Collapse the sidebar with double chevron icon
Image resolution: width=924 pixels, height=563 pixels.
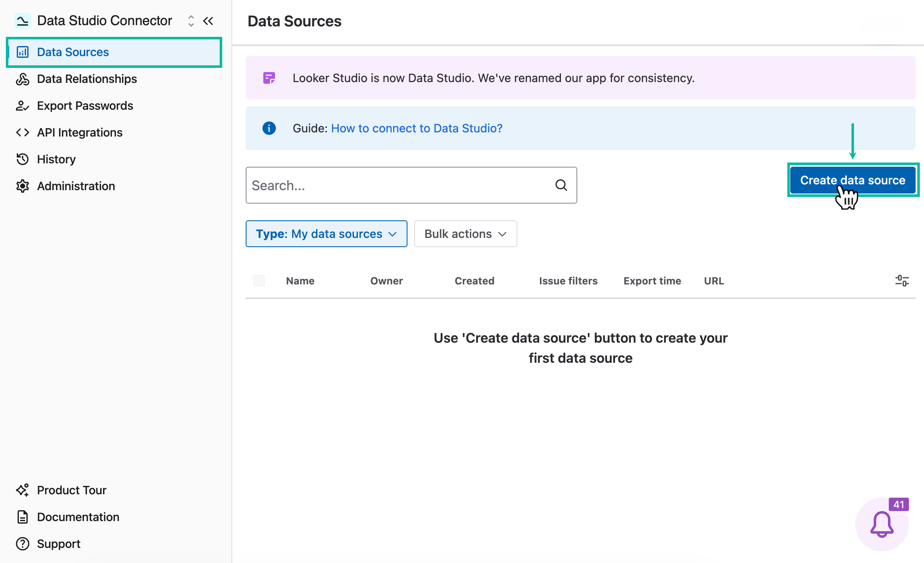[x=208, y=21]
